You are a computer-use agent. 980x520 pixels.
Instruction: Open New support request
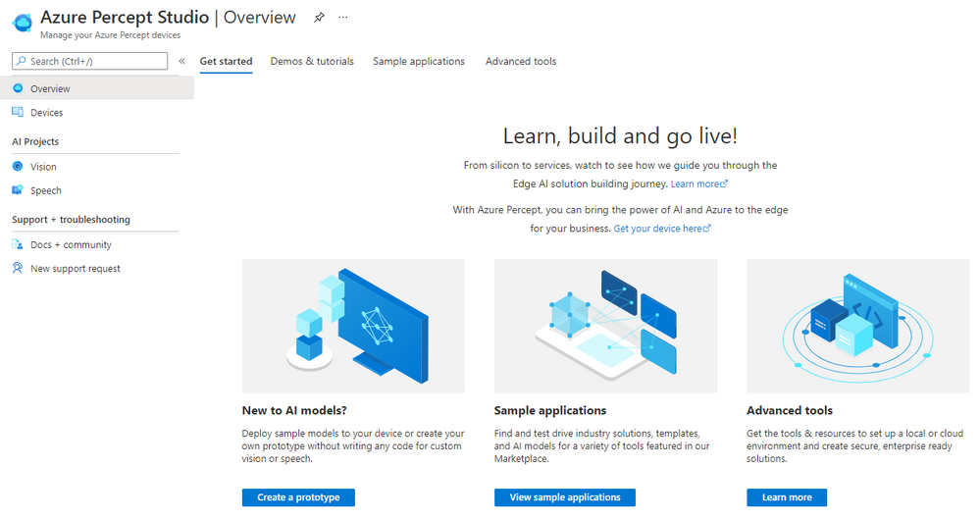pyautogui.click(x=97, y=268)
